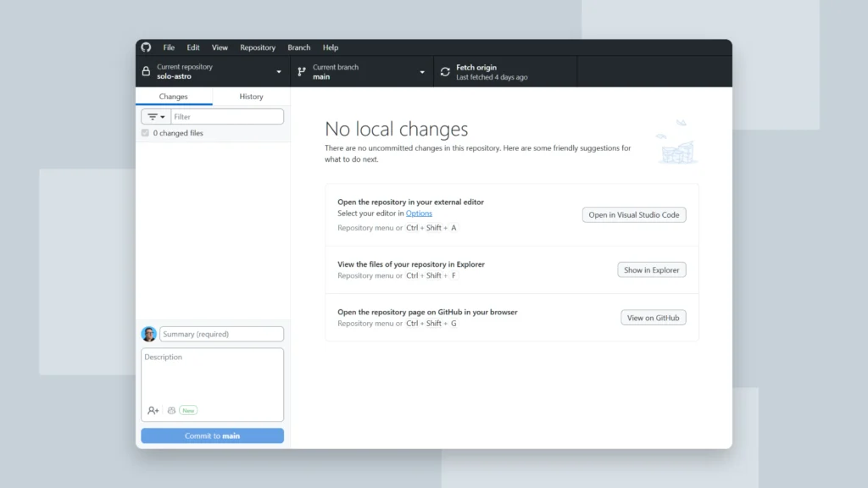
Task: Click the lock icon beside solo-astro
Action: pyautogui.click(x=146, y=71)
